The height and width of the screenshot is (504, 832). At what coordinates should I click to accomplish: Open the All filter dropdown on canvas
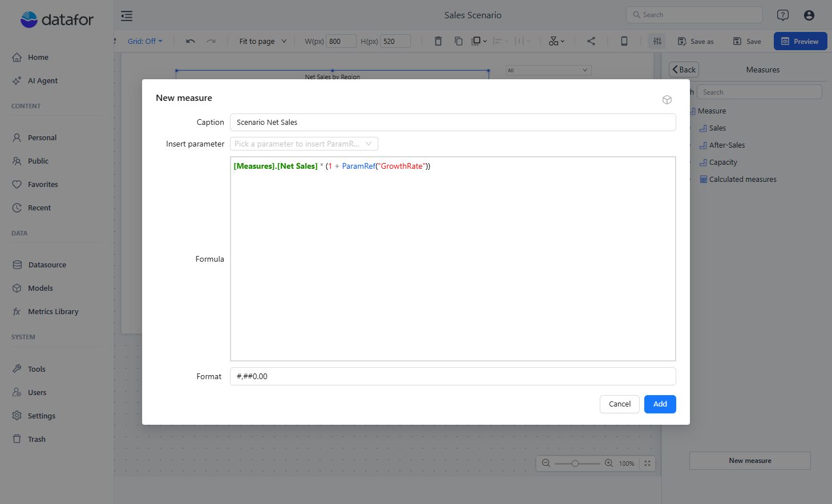point(548,70)
